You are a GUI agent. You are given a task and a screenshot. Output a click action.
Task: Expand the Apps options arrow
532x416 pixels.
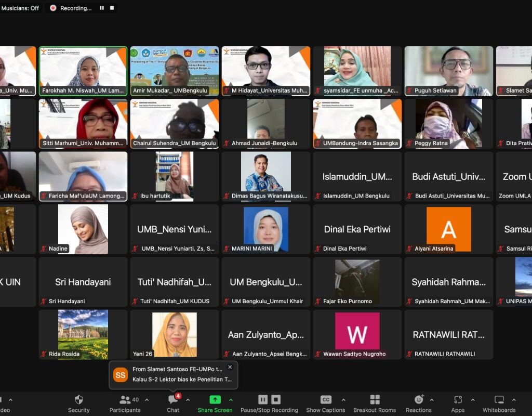click(473, 400)
